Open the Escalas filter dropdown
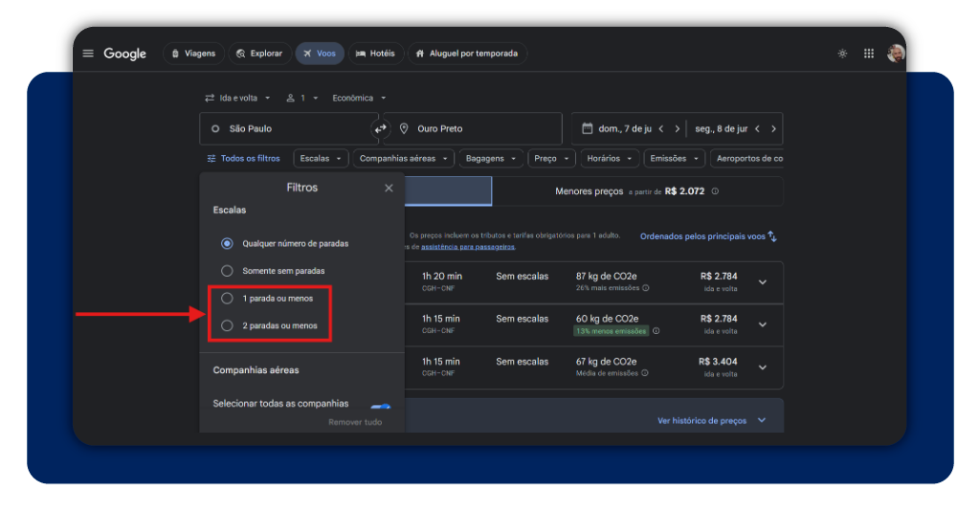Image resolution: width=980 pixels, height=513 pixels. [x=321, y=159]
